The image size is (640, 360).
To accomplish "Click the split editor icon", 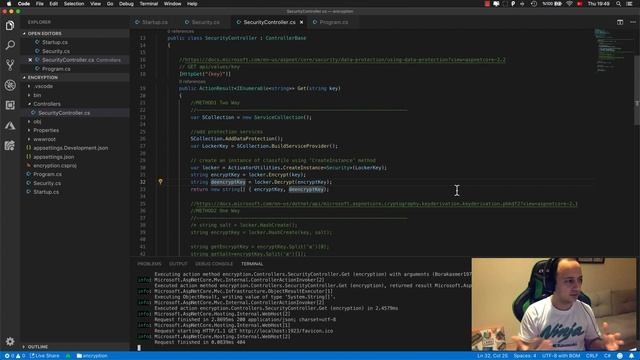I will pos(620,22).
